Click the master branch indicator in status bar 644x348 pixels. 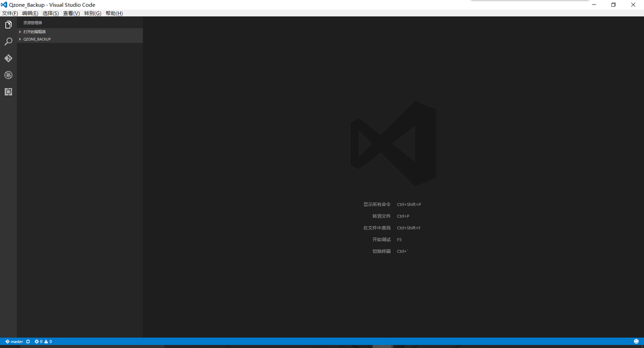(14, 341)
